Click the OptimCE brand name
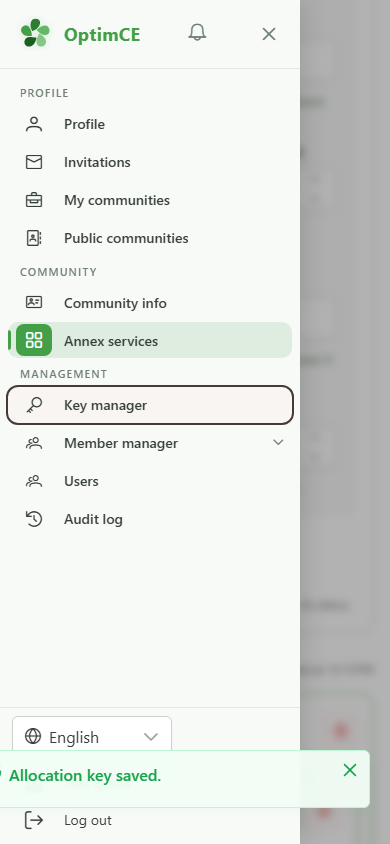This screenshot has width=390, height=844. (x=102, y=35)
